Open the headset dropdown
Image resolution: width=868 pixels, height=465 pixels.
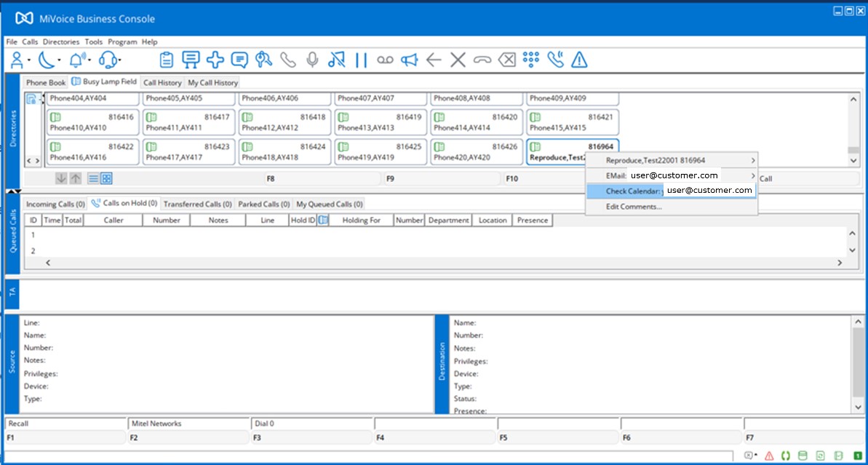pyautogui.click(x=110, y=60)
